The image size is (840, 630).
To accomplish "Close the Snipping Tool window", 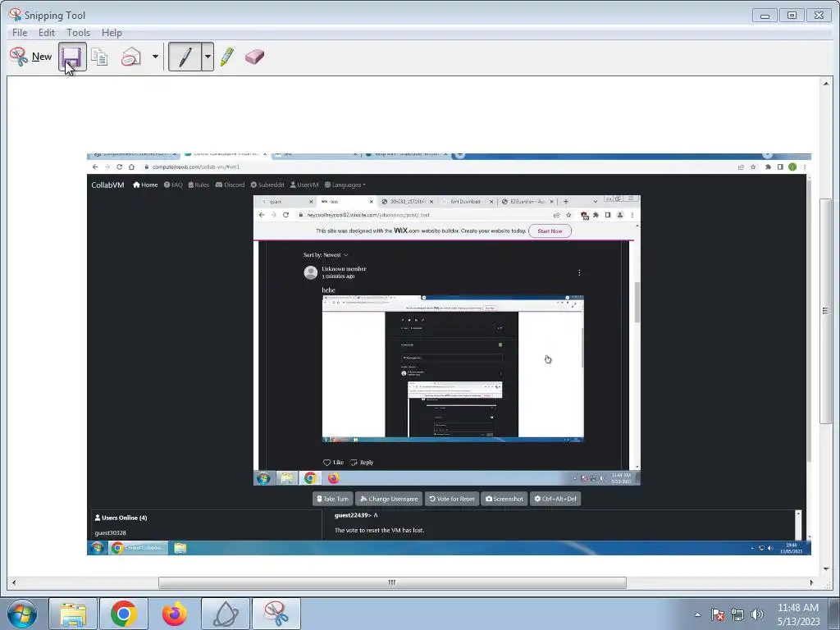I will tap(819, 16).
